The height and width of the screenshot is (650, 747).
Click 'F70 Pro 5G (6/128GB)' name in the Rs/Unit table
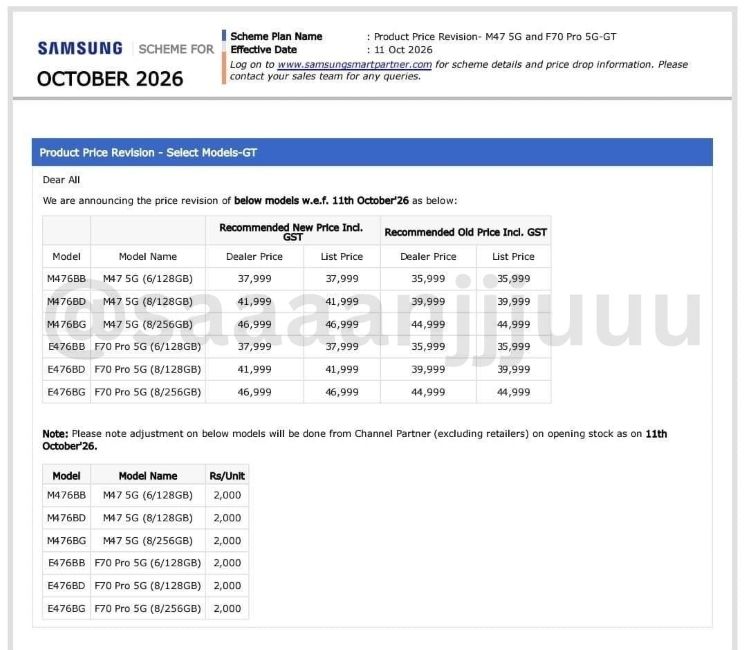tap(148, 563)
